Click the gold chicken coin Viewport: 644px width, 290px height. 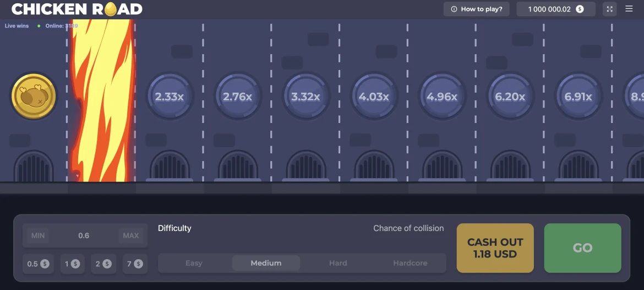[34, 96]
